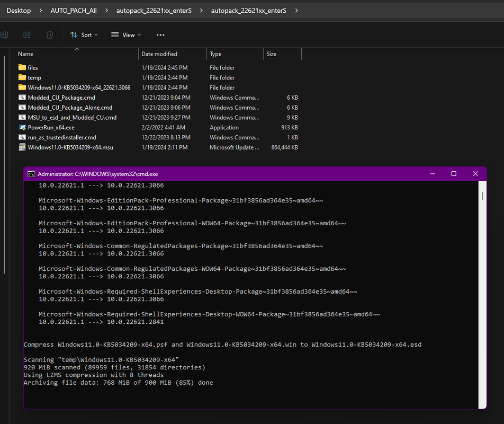This screenshot has width=504, height=424.
Task: Click the cmd.exe window title text
Action: coord(98,174)
